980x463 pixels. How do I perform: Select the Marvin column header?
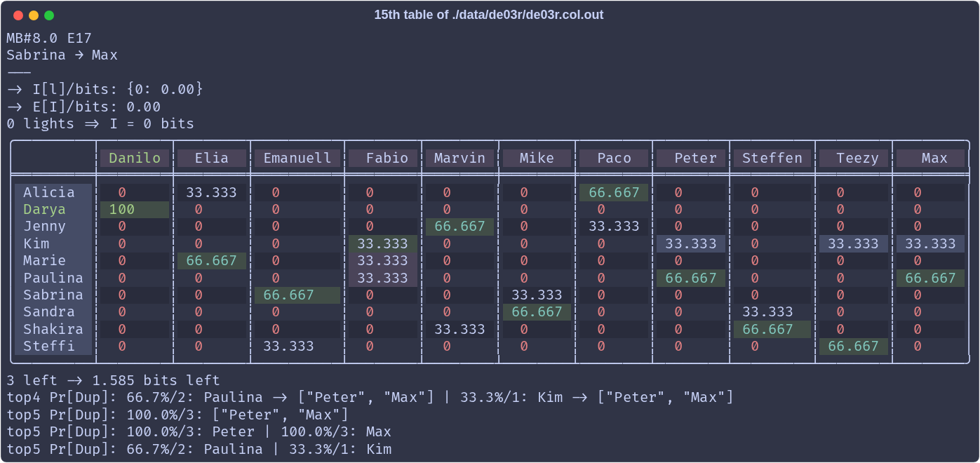pos(460,159)
